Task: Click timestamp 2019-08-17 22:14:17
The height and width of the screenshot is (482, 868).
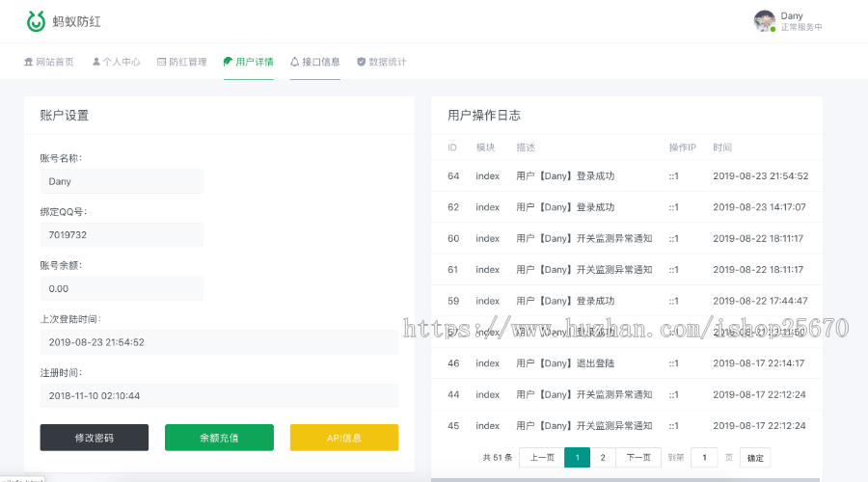Action: tap(759, 363)
